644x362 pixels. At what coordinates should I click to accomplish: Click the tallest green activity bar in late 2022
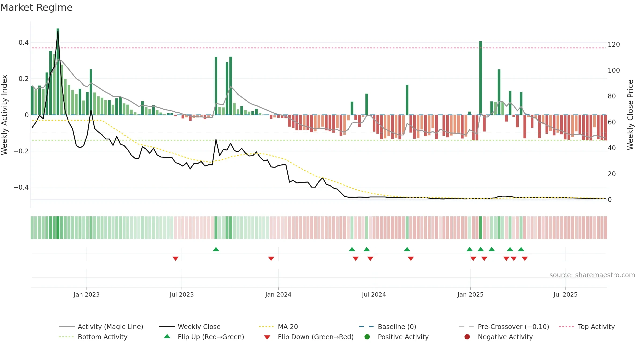(58, 72)
